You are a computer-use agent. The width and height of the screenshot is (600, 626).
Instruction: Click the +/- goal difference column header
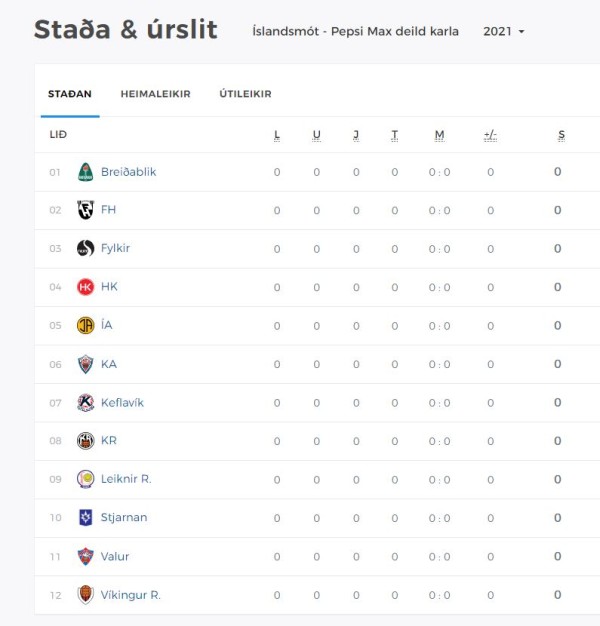point(490,135)
